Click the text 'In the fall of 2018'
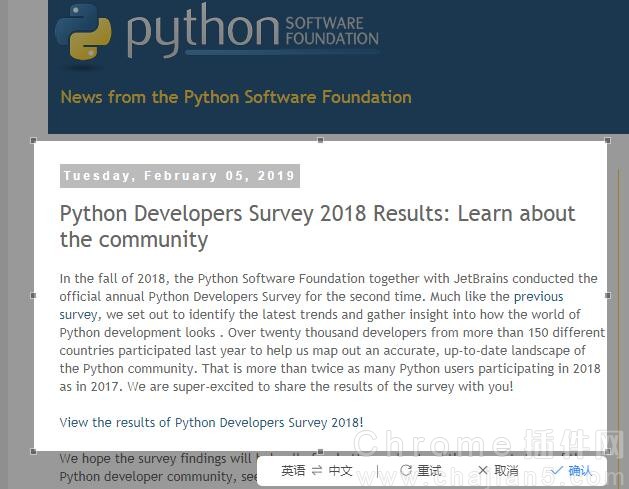The height and width of the screenshot is (489, 629). 112,278
